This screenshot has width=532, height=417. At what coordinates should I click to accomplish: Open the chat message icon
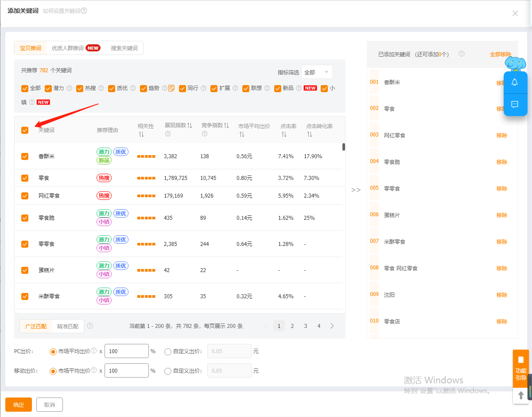(515, 105)
